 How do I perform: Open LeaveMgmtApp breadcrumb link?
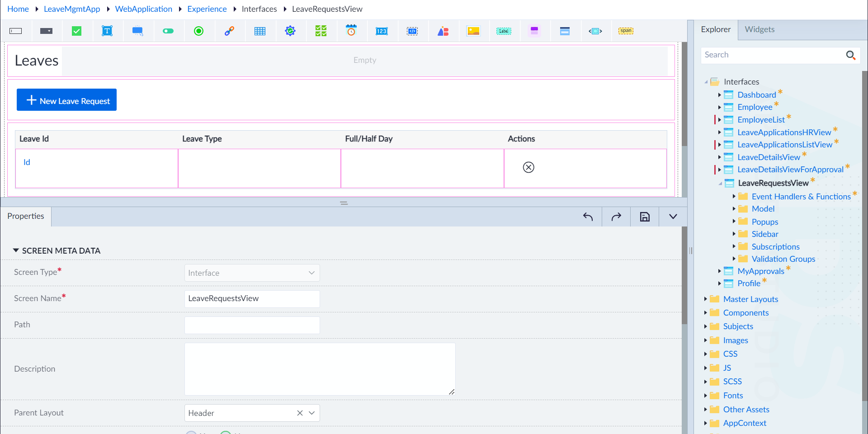[x=72, y=9]
